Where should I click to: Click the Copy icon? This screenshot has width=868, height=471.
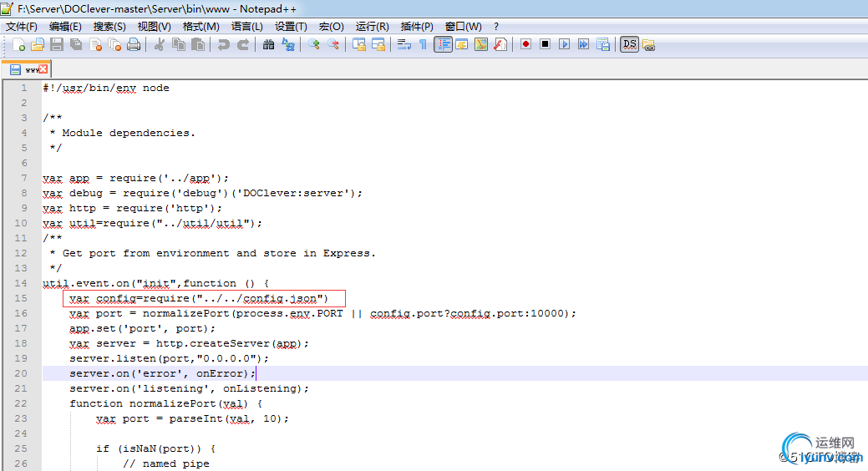point(179,45)
